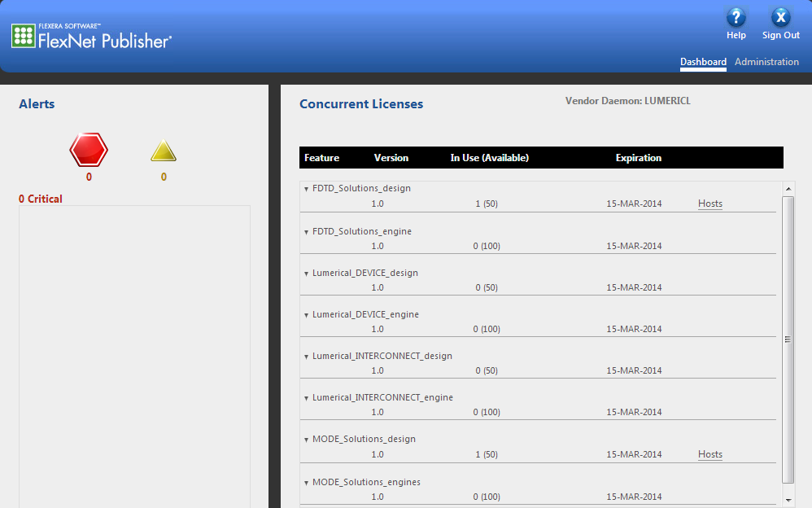Click version 1.0 of Lumerical_DEVICE_design
Image resolution: width=812 pixels, height=508 pixels.
(x=378, y=287)
